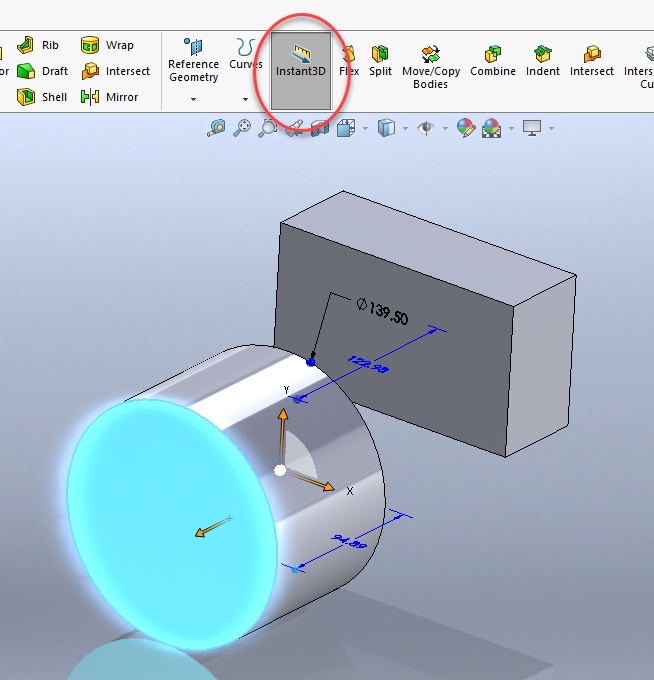Expand the View Settings dropdown arrow
The image size is (654, 680).
coord(551,128)
